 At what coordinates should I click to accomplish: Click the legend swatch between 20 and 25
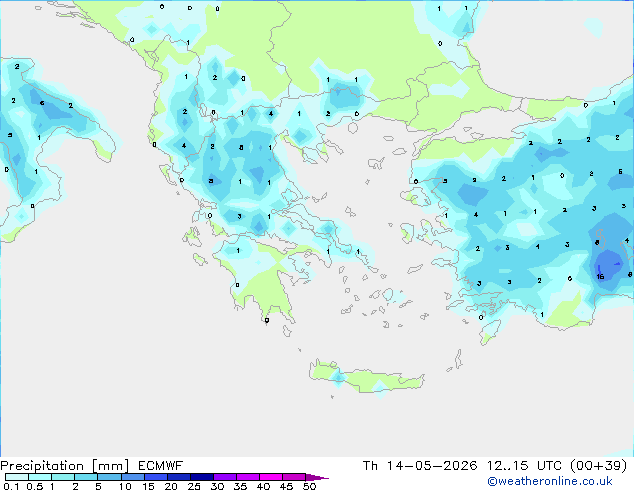[x=178, y=477]
